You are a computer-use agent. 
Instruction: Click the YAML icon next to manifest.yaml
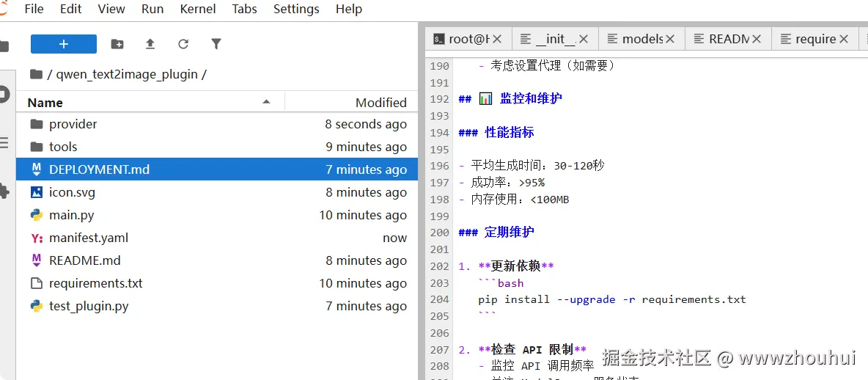(37, 238)
